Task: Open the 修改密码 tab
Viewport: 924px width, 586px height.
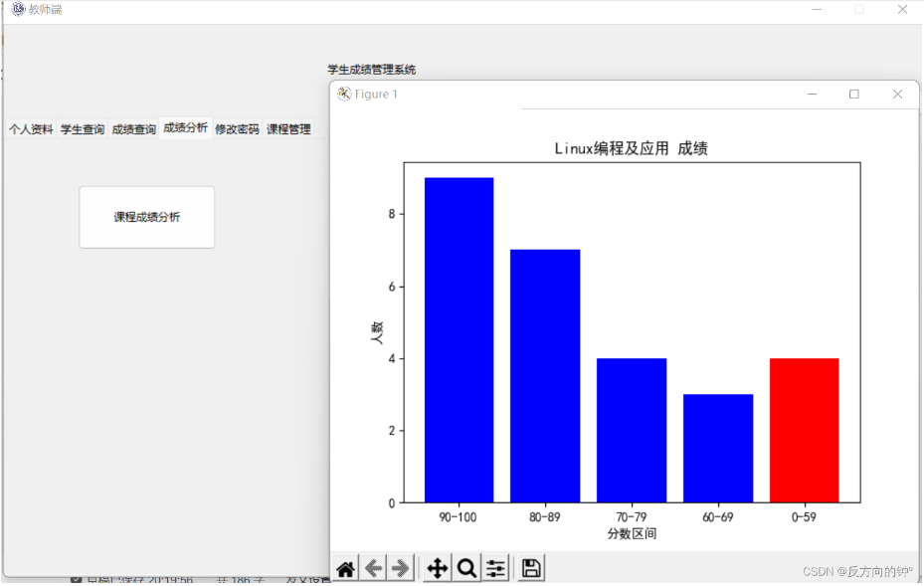Action: tap(237, 129)
